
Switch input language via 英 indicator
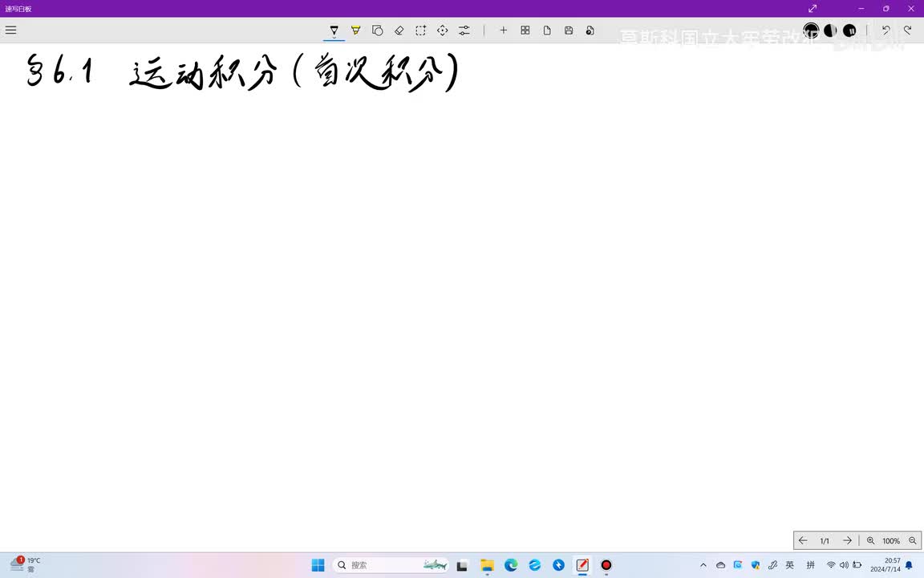tap(789, 565)
